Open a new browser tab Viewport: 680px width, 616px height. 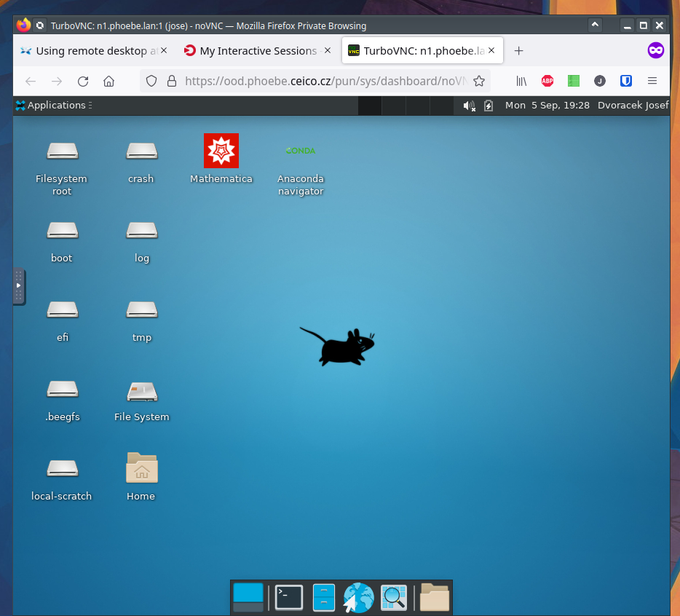point(518,51)
